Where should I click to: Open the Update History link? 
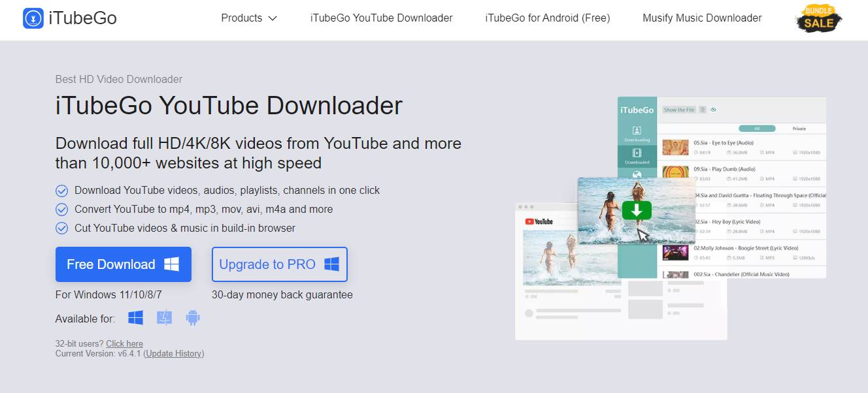point(174,354)
